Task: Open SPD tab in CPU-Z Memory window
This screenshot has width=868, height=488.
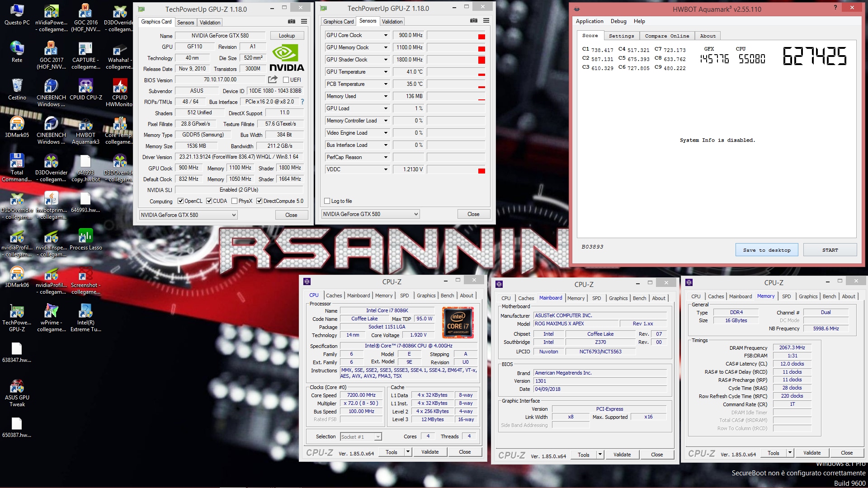Action: [787, 296]
